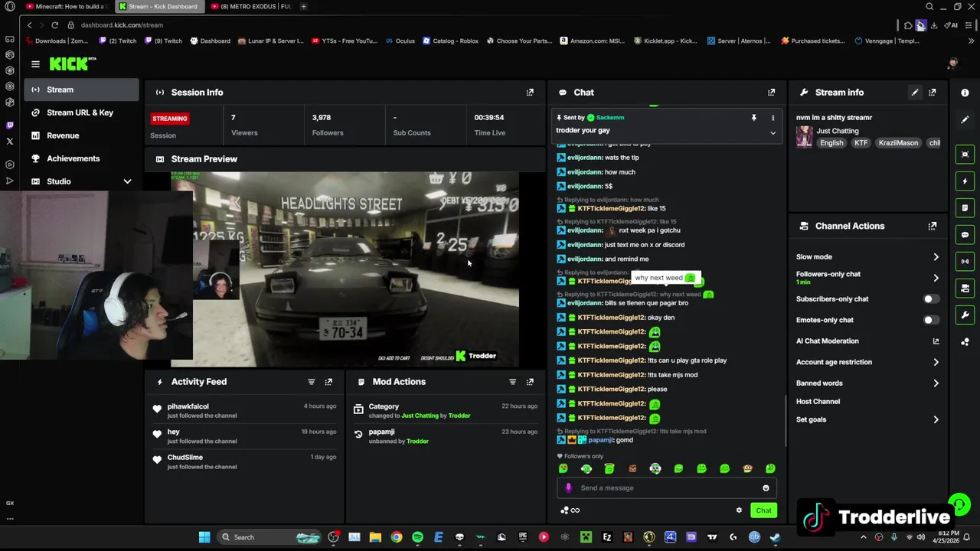Click the Send a message field
This screenshot has height=551, width=980.
point(666,488)
